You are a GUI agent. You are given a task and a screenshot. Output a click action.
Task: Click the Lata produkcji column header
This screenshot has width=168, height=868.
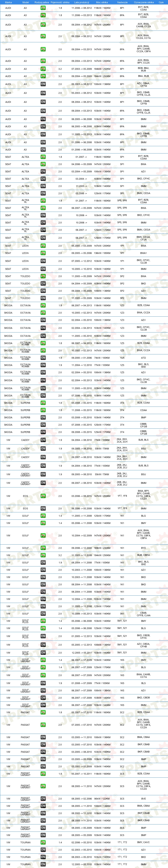pos(82,2)
